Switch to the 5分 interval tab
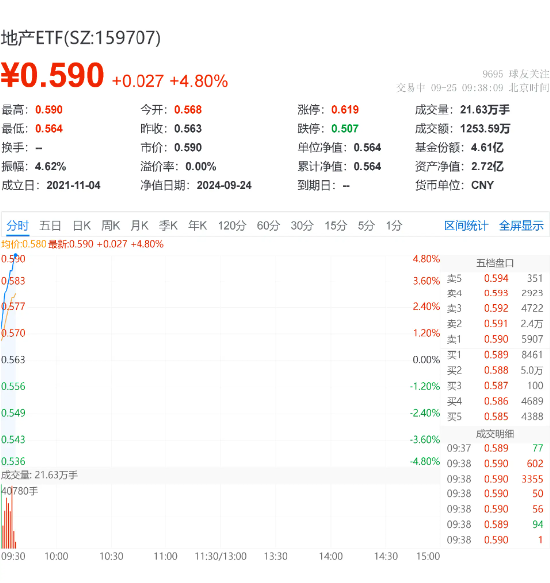Image resolution: width=550 pixels, height=583 pixels. [366, 226]
